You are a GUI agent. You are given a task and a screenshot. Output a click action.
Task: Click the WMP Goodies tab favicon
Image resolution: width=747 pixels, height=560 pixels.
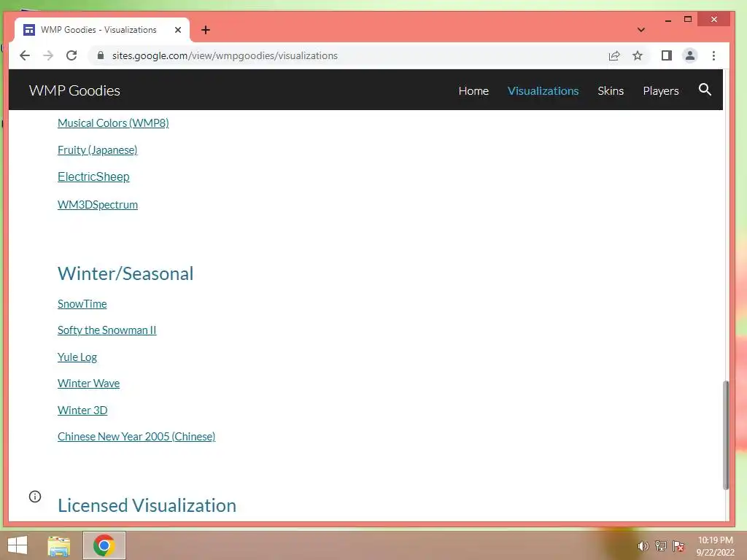29,29
